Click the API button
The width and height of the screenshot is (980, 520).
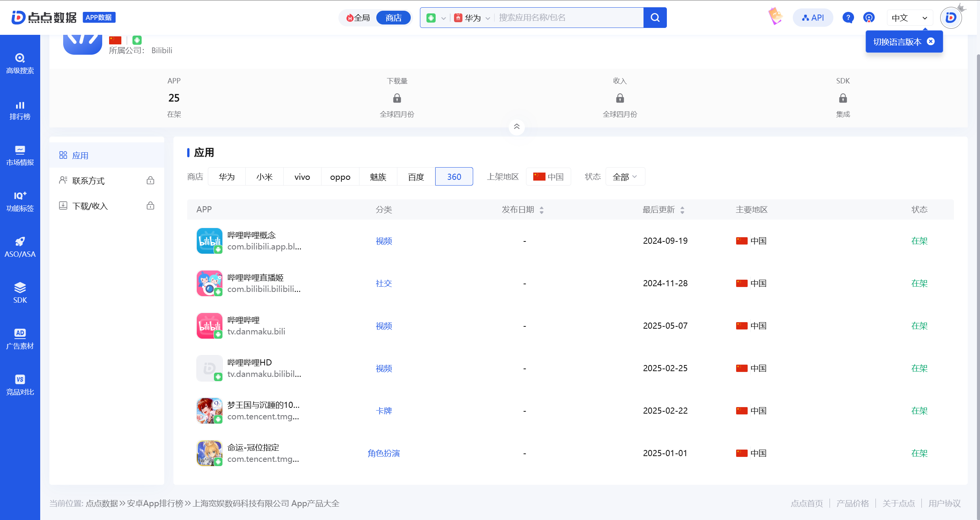click(813, 18)
